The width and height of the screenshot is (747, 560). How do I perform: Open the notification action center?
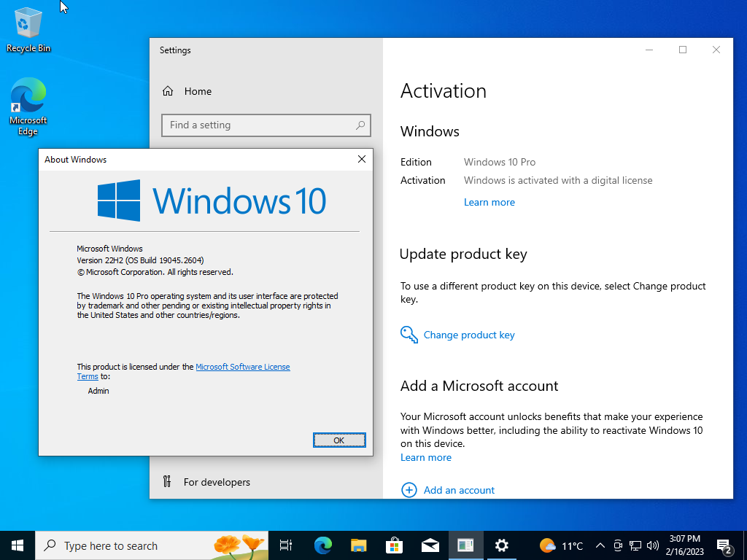coord(724,545)
